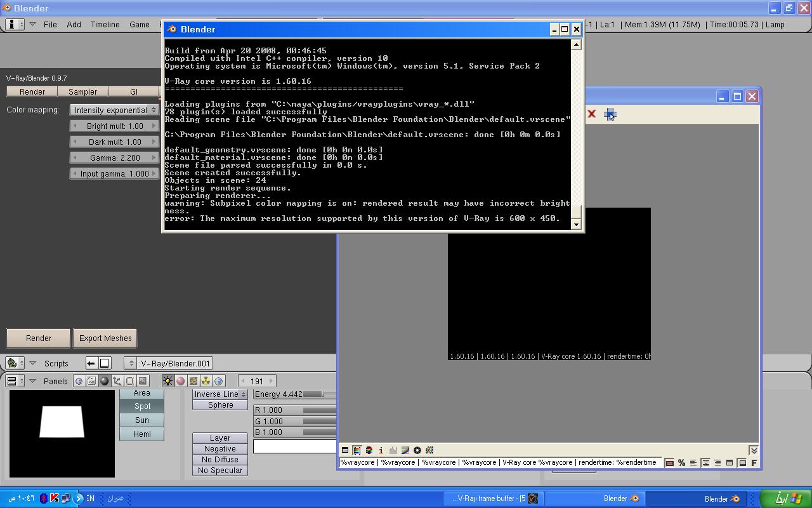Image resolution: width=812 pixels, height=508 pixels.
Task: Select the Lamp buttons sub-context icon
Action: coord(167,381)
